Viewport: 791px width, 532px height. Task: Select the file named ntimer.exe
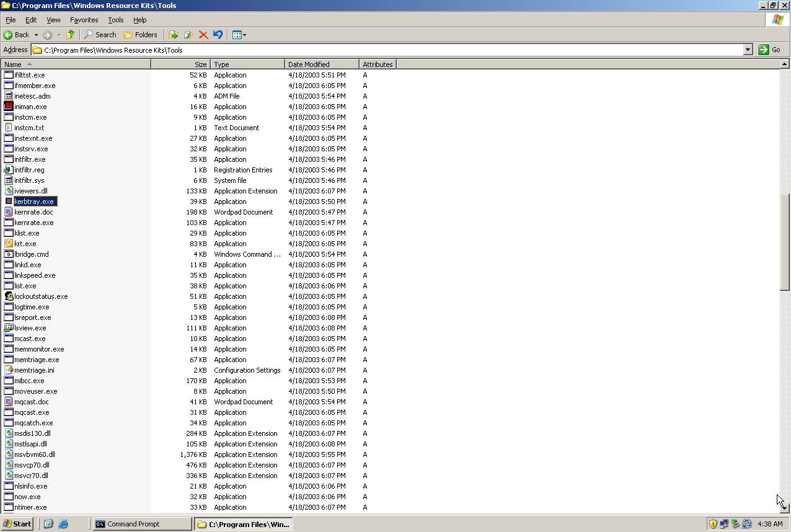point(30,507)
